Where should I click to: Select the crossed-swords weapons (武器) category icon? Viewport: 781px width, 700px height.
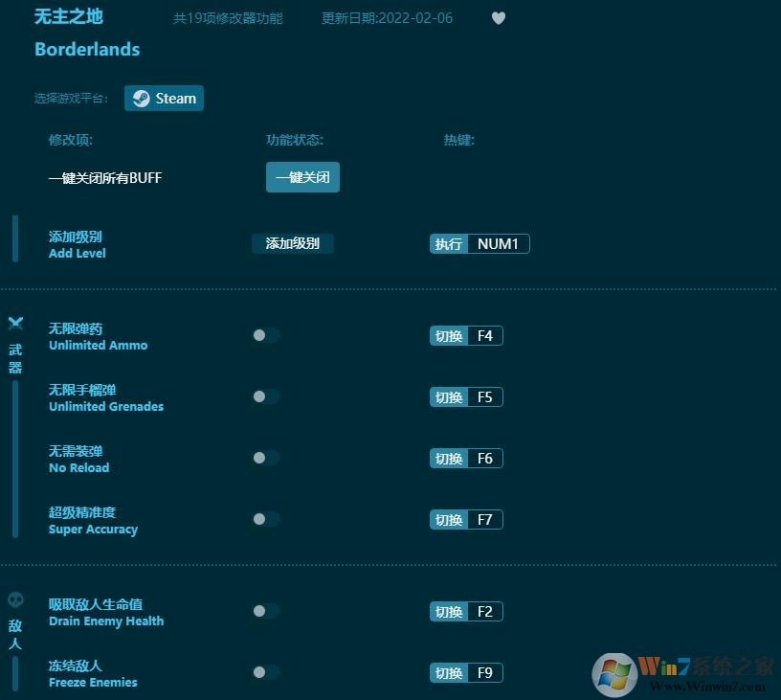pyautogui.click(x=14, y=323)
